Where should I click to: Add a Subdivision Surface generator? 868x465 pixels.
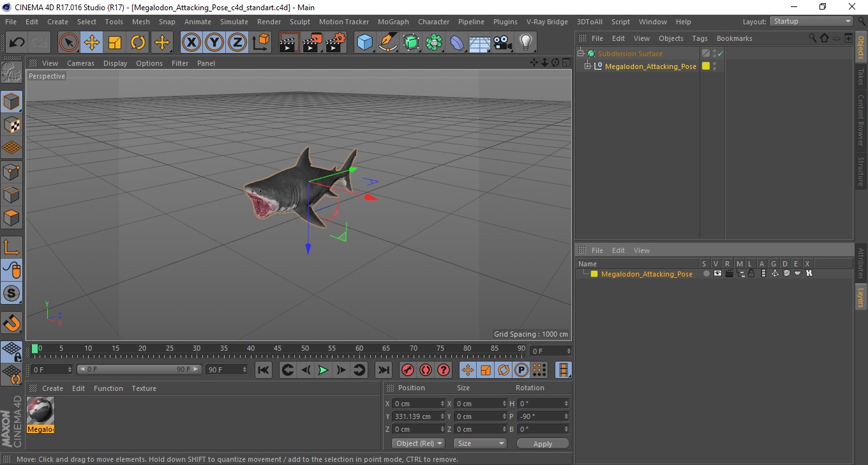(x=411, y=43)
